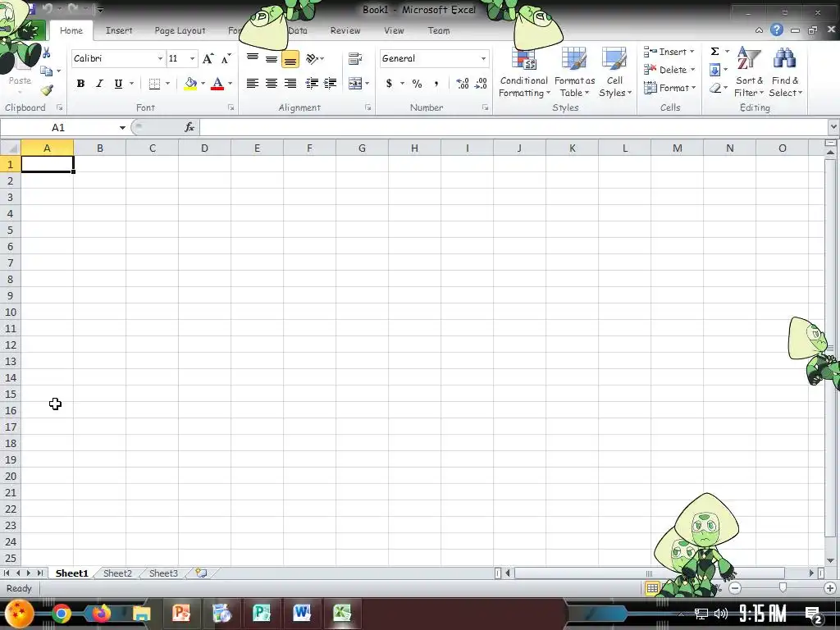The height and width of the screenshot is (630, 840).
Task: Click Delete cells button
Action: click(669, 70)
